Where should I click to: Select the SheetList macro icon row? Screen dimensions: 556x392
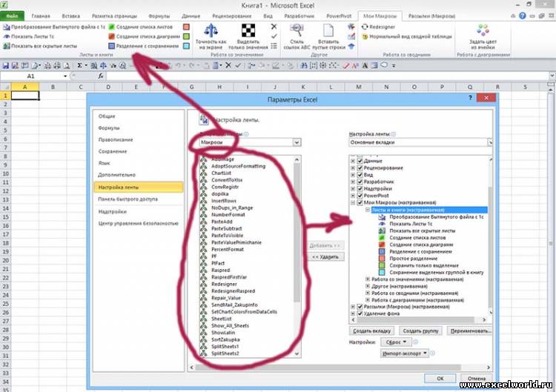pos(222,319)
